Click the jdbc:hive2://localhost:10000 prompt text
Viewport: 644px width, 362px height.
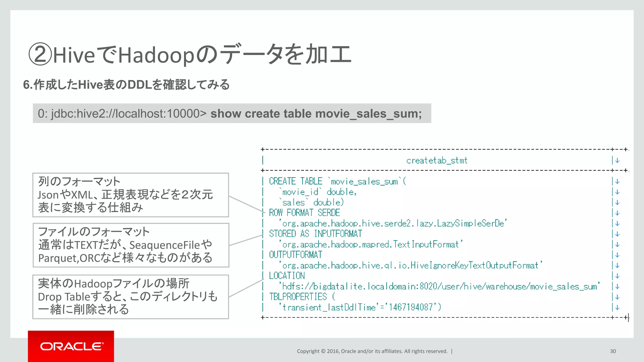(122, 113)
